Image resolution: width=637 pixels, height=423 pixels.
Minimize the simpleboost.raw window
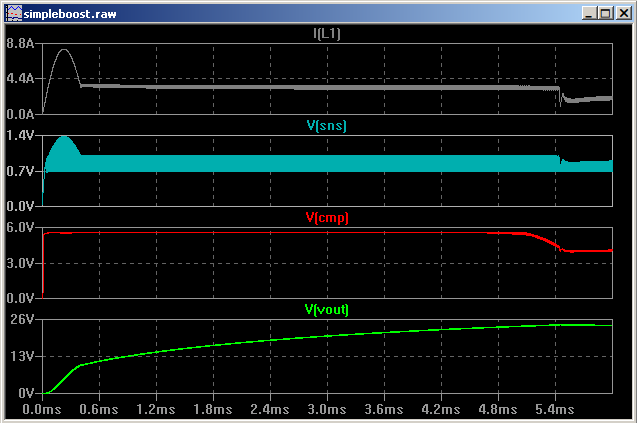(589, 13)
